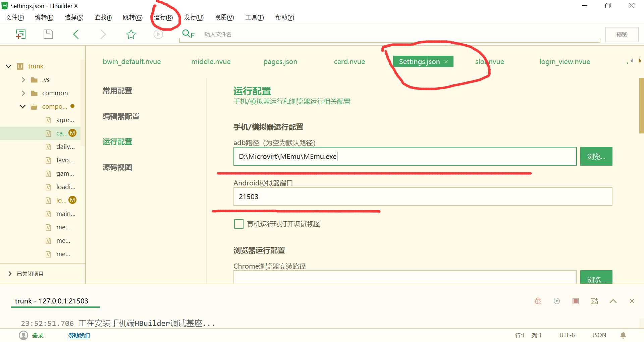Click the bug debug icon in console
This screenshot has width=644, height=342.
click(538, 301)
